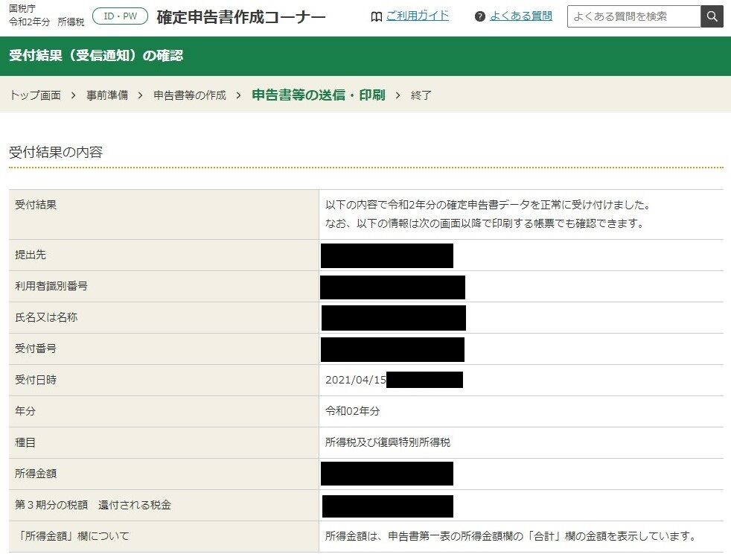Image resolution: width=731 pixels, height=560 pixels.
Task: Click the 受付結果 row label
Action: 36,205
